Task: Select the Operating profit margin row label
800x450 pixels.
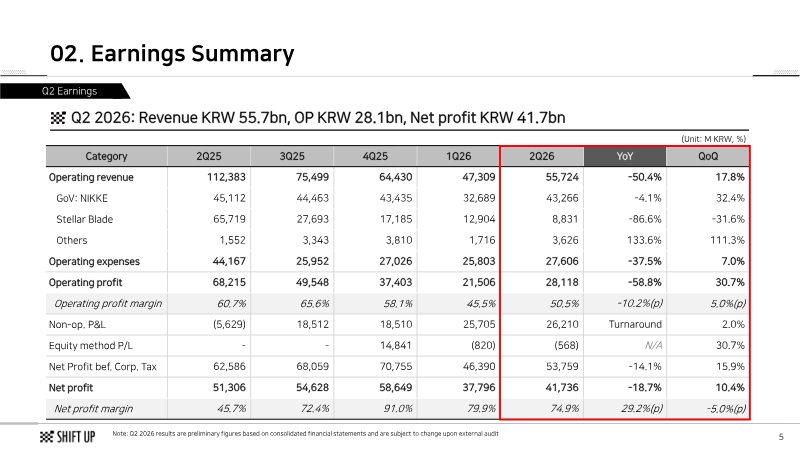Action: click(108, 304)
